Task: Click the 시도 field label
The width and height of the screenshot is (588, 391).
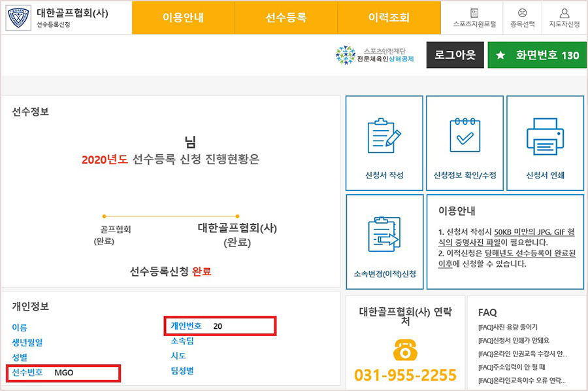Action: click(178, 356)
